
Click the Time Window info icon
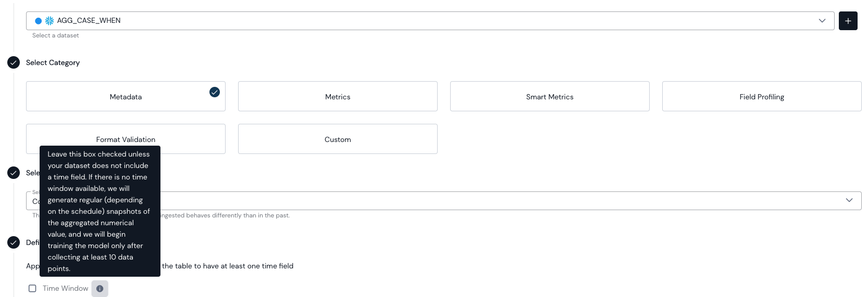(100, 289)
